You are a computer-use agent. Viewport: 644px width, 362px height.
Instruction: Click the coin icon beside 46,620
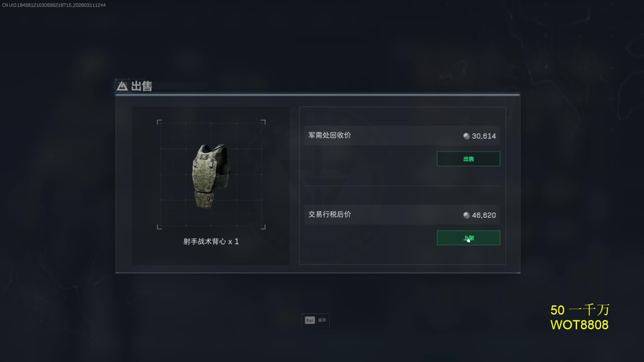(466, 215)
